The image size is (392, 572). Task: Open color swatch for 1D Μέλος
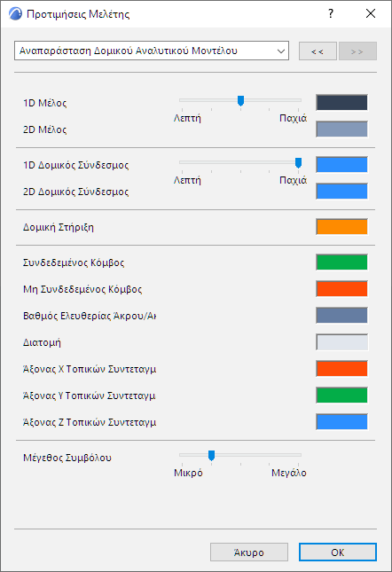pos(341,103)
